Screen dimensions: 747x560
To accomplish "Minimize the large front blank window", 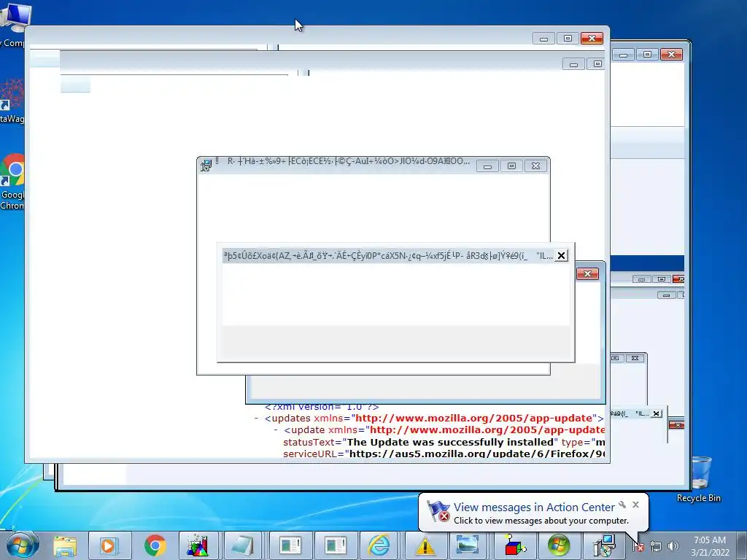I will [x=543, y=39].
